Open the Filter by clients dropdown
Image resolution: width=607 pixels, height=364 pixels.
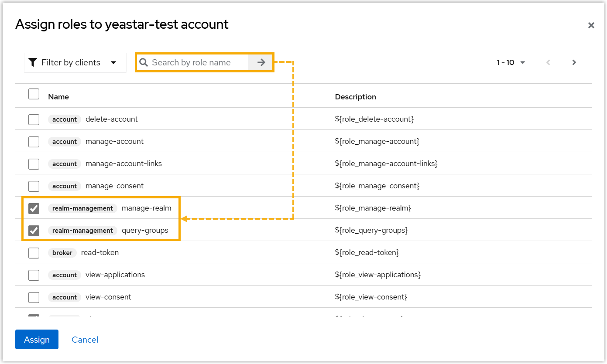75,62
